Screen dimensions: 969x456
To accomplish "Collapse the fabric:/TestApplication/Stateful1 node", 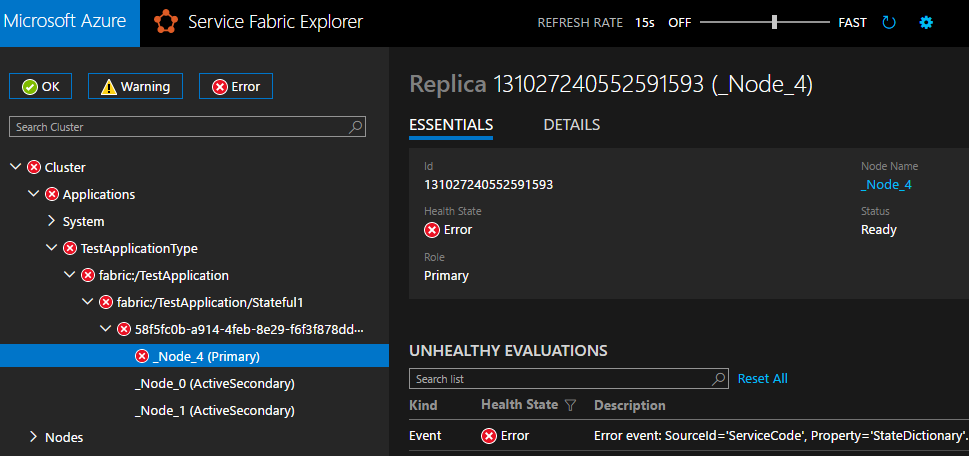I will pos(88,302).
